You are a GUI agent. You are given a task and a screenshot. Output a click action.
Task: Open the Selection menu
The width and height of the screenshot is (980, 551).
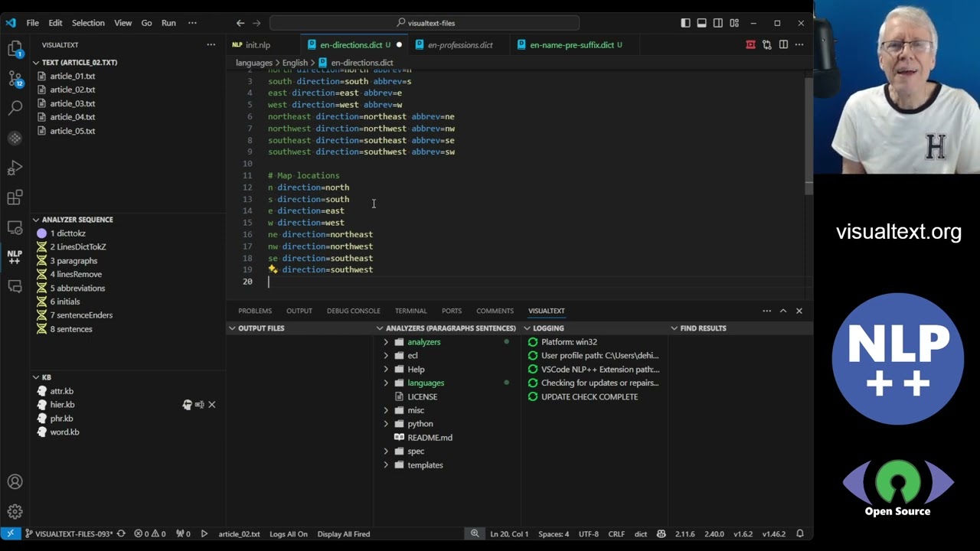pyautogui.click(x=88, y=23)
